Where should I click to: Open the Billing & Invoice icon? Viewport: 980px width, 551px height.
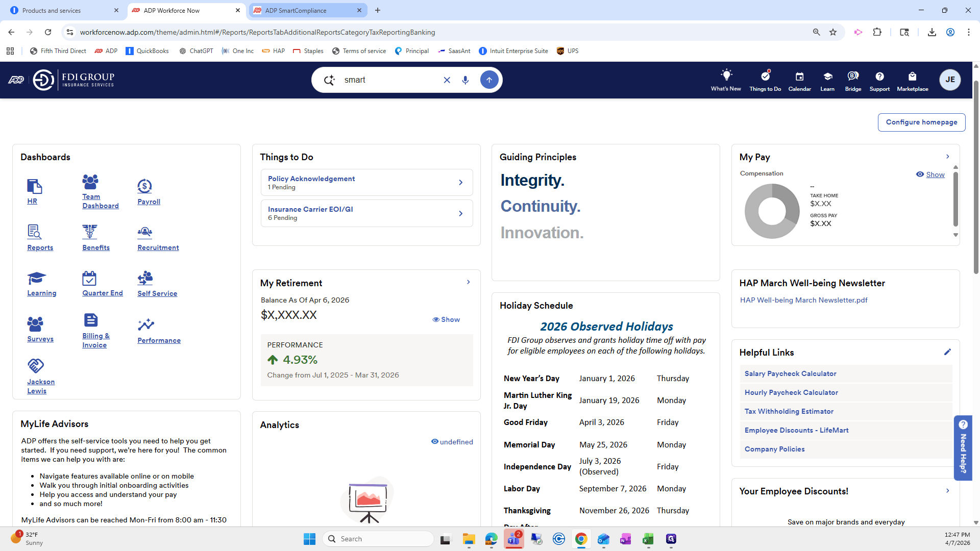point(90,320)
